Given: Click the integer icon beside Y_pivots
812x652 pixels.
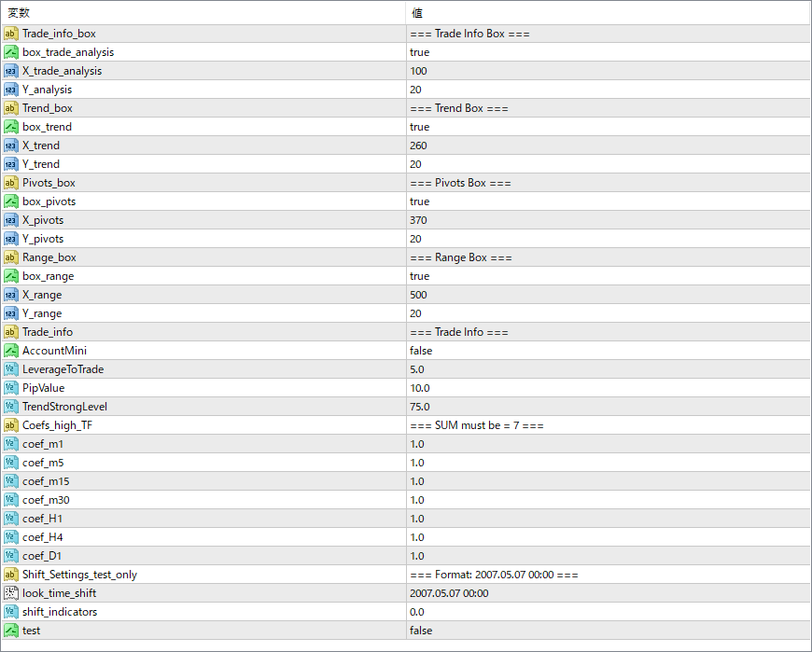Looking at the screenshot, I should coord(11,239).
